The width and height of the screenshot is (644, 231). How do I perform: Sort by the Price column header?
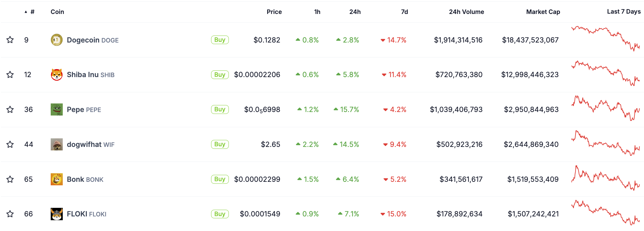point(274,12)
